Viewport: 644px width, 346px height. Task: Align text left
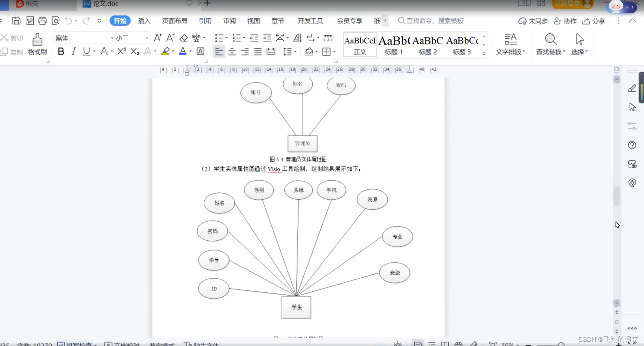tap(219, 52)
